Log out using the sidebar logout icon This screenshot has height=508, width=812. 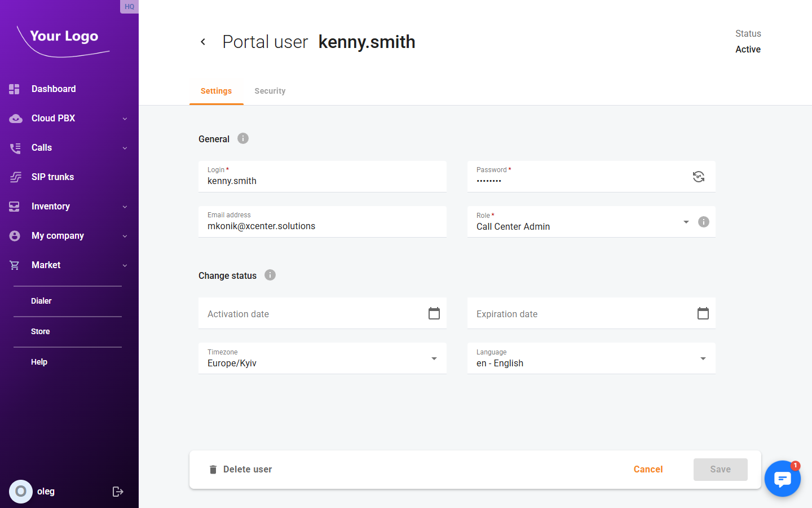(118, 491)
